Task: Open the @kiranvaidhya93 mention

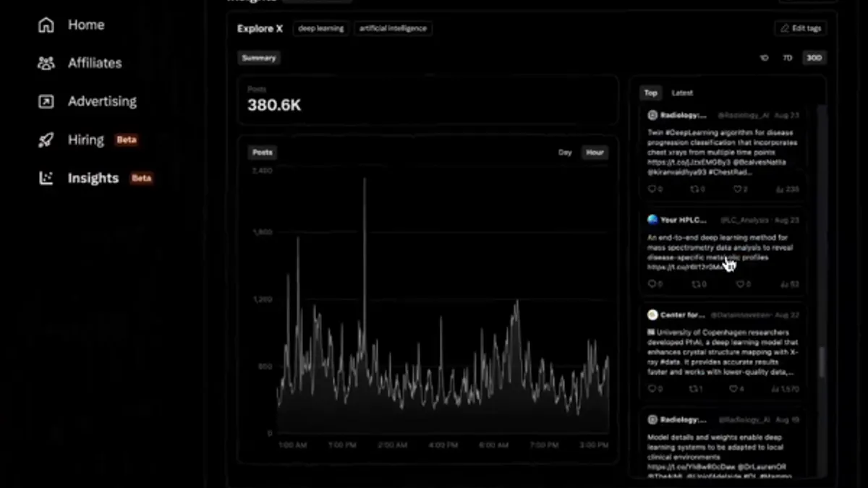Action: pyautogui.click(x=677, y=172)
